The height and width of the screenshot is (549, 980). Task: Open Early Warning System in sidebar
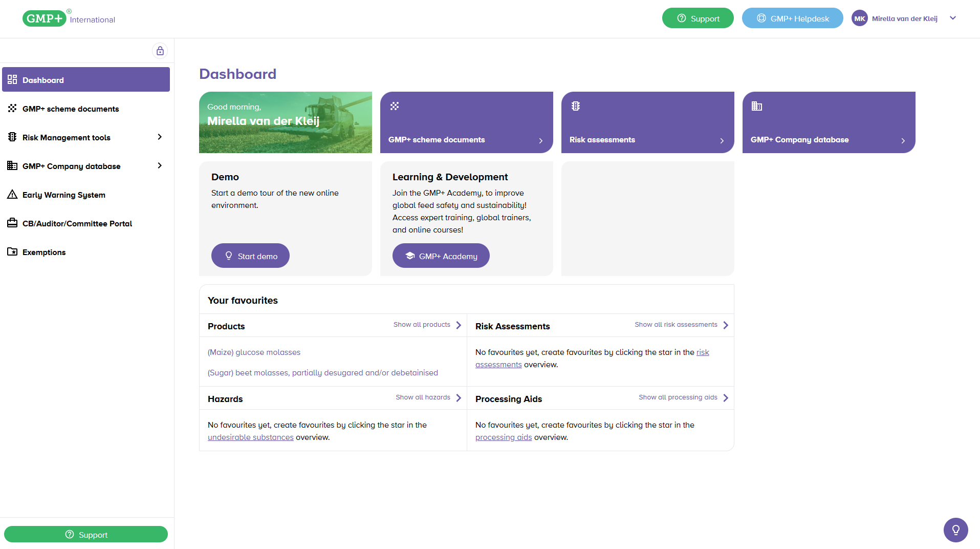coord(86,194)
